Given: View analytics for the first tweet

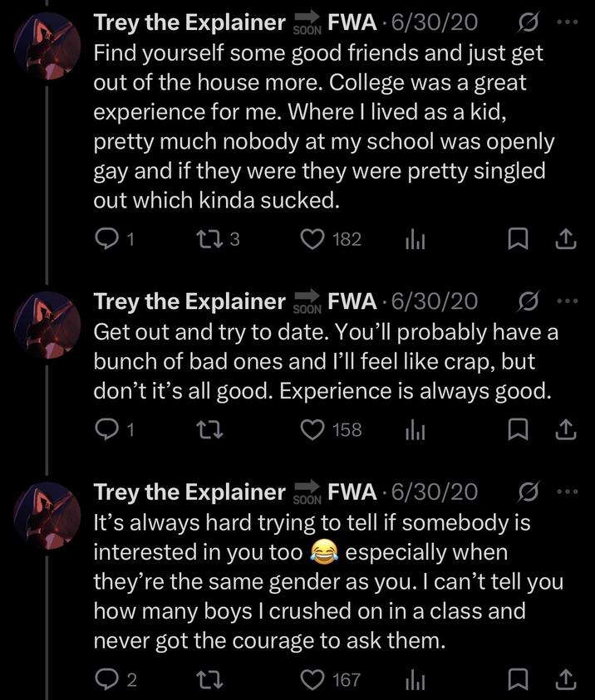Looking at the screenshot, I should (x=417, y=239).
